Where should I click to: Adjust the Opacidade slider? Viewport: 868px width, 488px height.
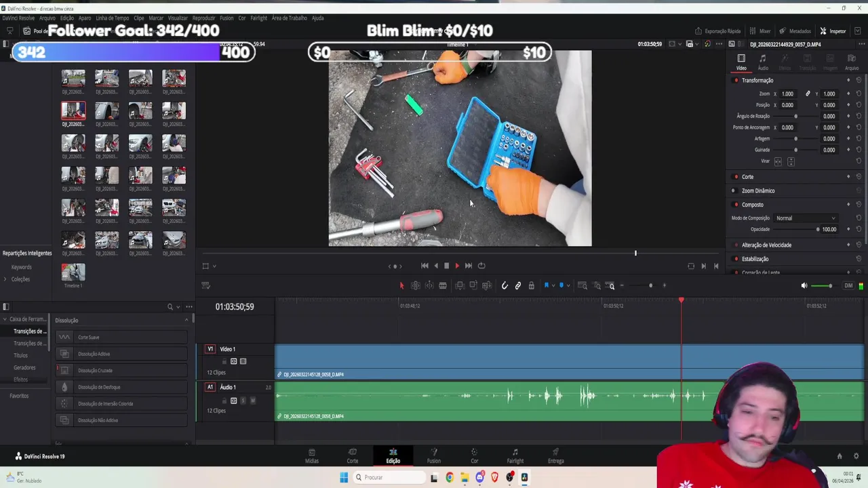(x=797, y=229)
